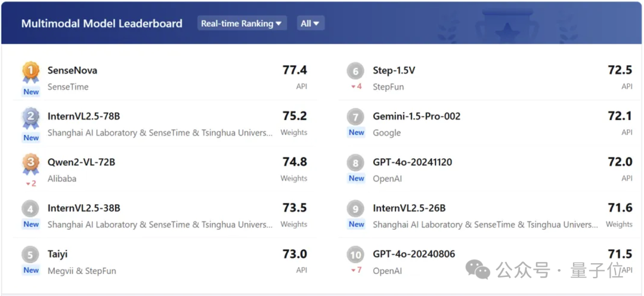Image resolution: width=644 pixels, height=296 pixels.
Task: Click the New tag under rank 7
Action: point(357,132)
